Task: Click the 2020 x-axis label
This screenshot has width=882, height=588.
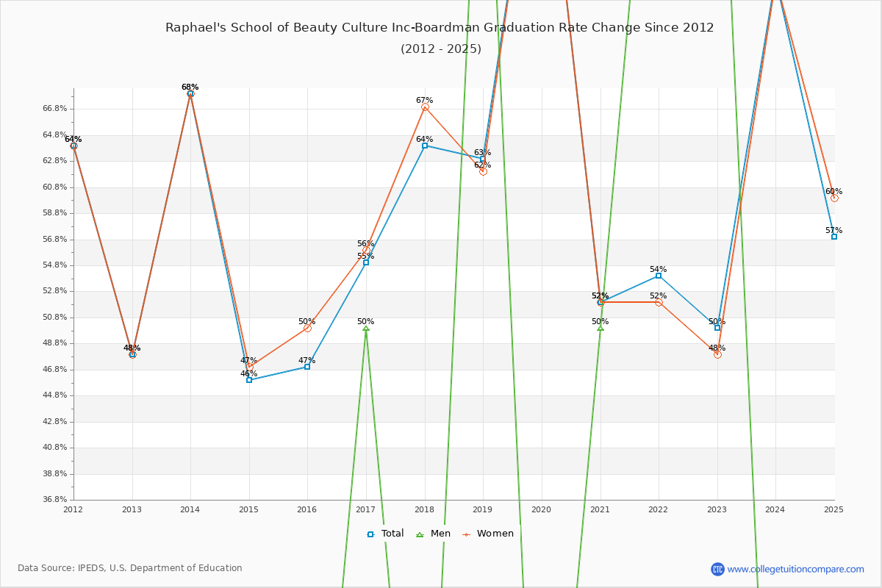Action: (542, 509)
